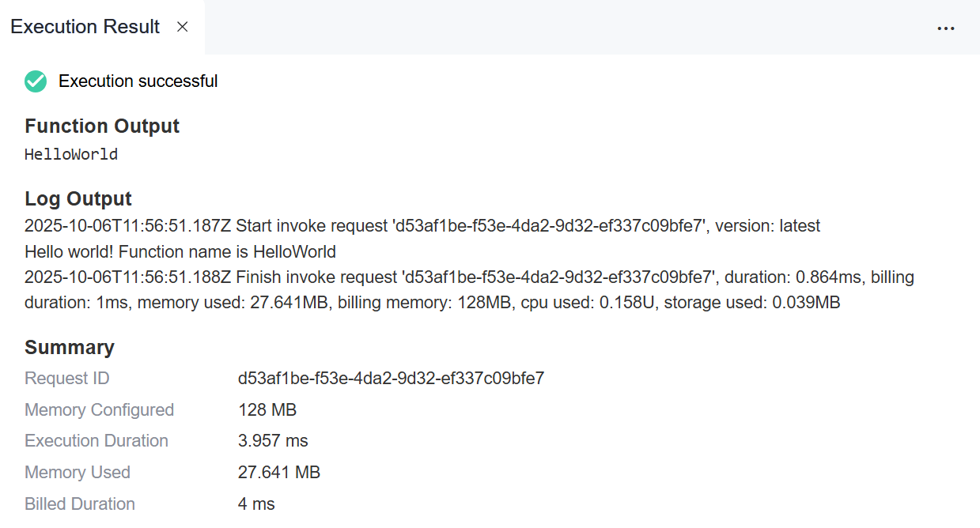Click the Finish invoke request log line

coord(469,277)
